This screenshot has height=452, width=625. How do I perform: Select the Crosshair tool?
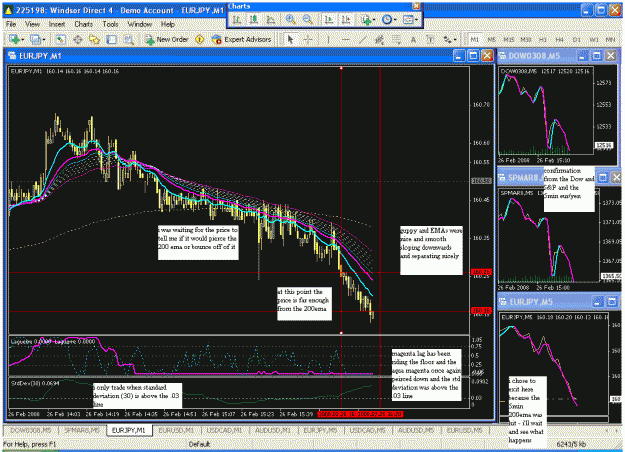308,39
